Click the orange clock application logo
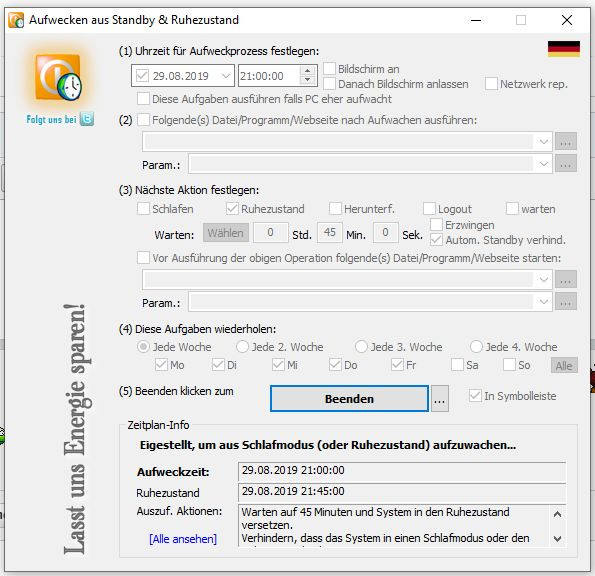Image resolution: width=595 pixels, height=576 pixels. [x=59, y=78]
